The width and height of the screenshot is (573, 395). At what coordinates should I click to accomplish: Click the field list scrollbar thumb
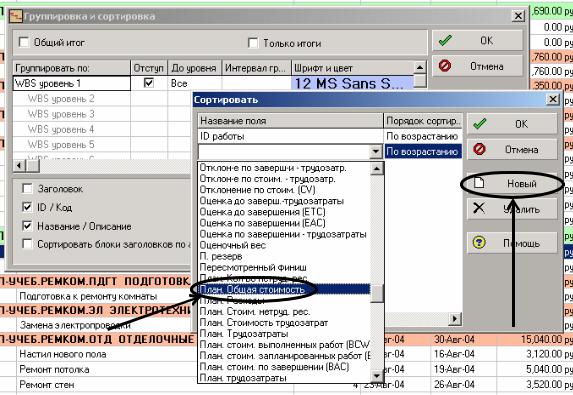[x=376, y=293]
